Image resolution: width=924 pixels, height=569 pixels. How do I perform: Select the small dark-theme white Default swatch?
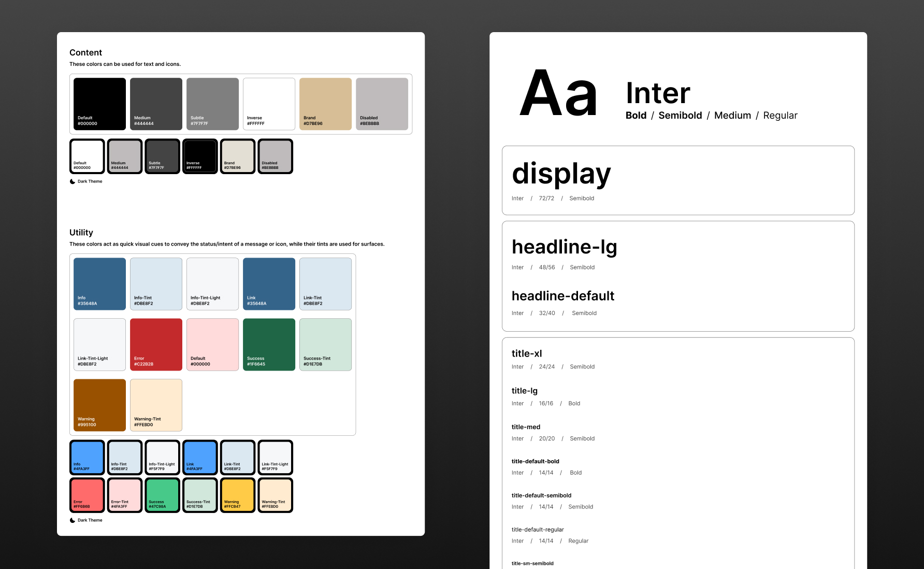pyautogui.click(x=87, y=156)
